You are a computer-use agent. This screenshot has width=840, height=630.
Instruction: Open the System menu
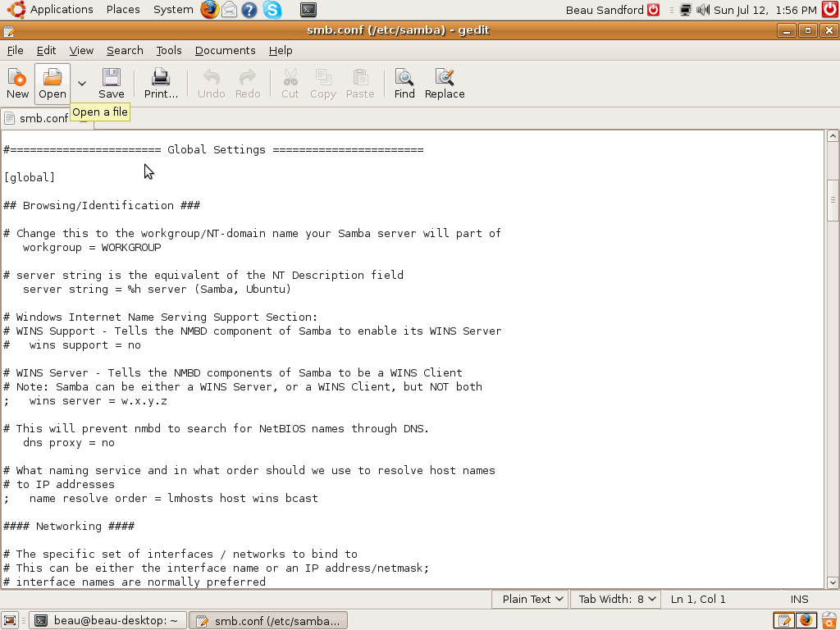tap(173, 10)
